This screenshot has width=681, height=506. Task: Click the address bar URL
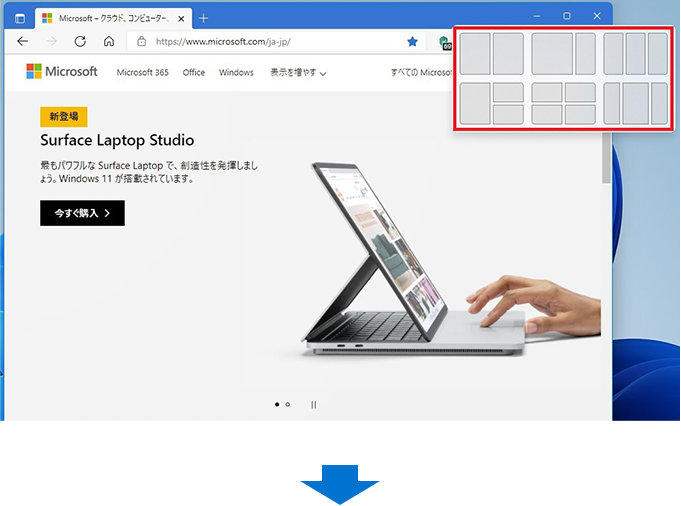tap(223, 42)
